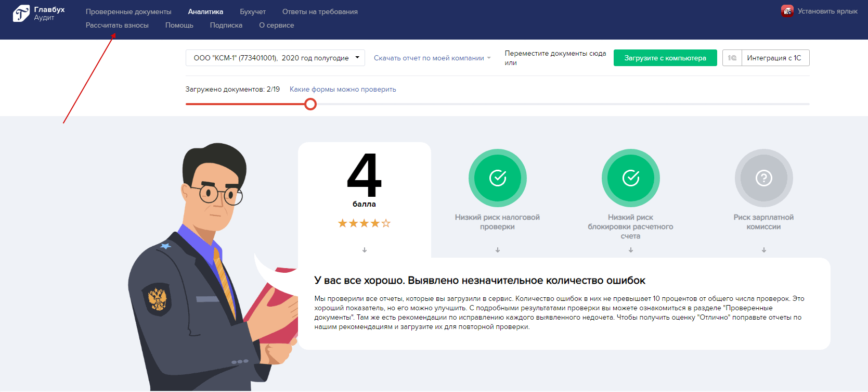Viewport: 868px width, 392px height.
Task: Open the company and period dropdown
Action: (275, 58)
